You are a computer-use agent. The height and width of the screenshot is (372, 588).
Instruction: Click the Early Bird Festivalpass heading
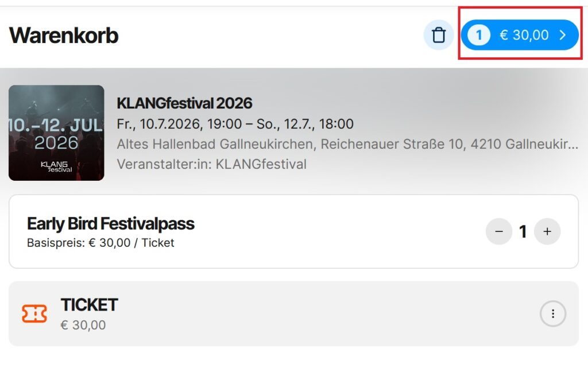click(x=111, y=223)
